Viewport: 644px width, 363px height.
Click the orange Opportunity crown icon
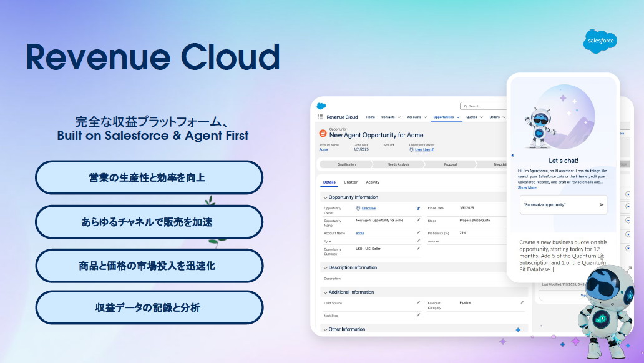pyautogui.click(x=323, y=133)
